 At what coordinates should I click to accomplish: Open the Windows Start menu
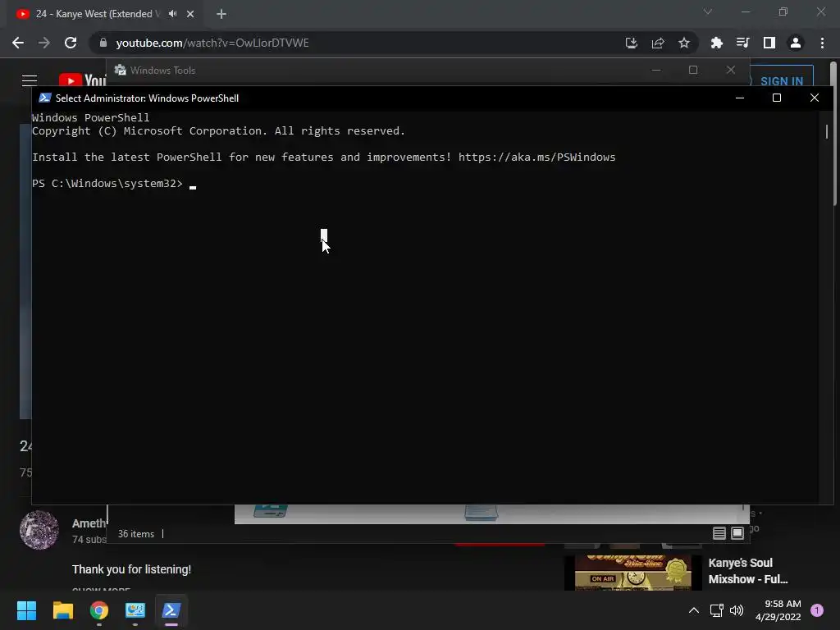26,610
